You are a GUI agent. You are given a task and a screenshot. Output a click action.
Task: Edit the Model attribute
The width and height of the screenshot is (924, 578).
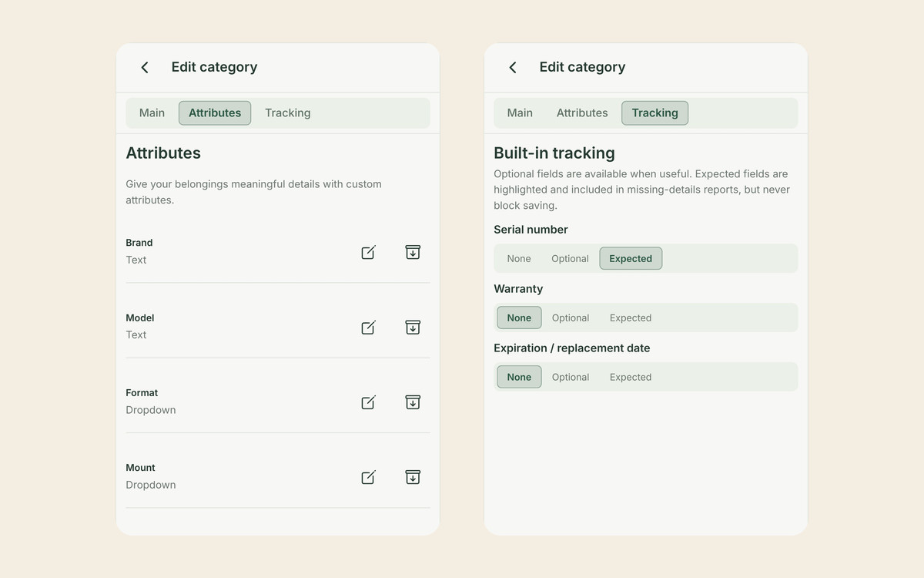[x=369, y=328]
